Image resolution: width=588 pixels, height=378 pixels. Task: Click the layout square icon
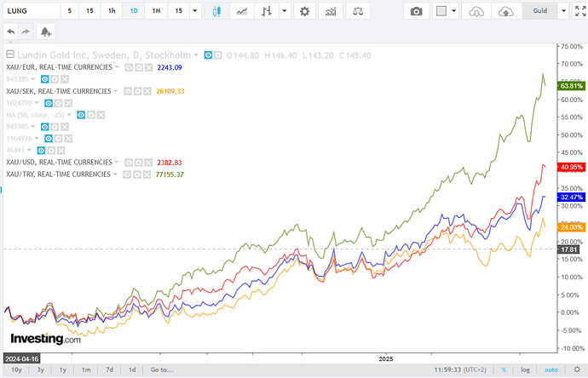[441, 11]
